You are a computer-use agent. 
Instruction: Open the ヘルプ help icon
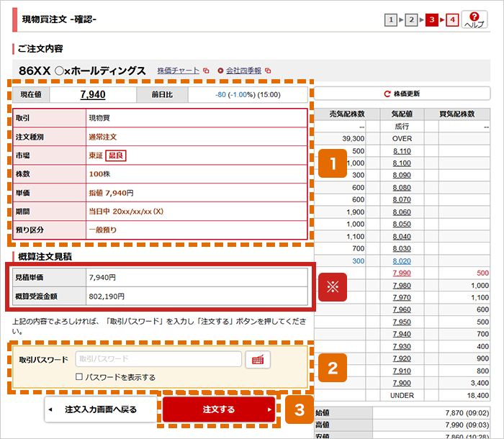tap(474, 19)
